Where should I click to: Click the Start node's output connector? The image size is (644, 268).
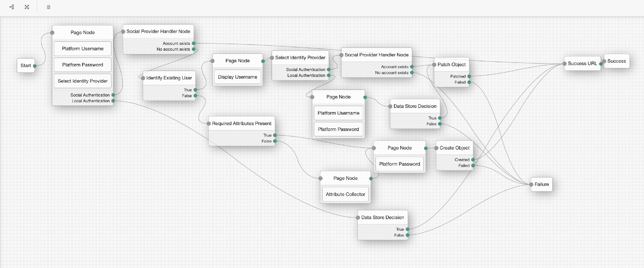tap(35, 66)
